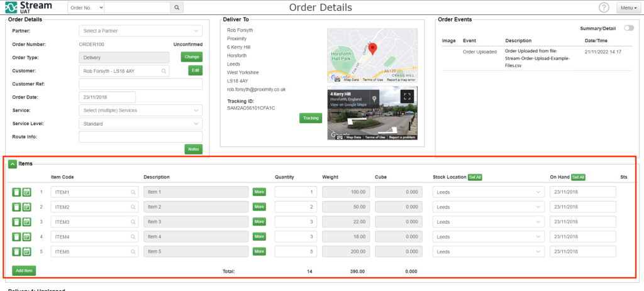Click the search icon in ITEM2 code field
644x291 pixels.
133,207
